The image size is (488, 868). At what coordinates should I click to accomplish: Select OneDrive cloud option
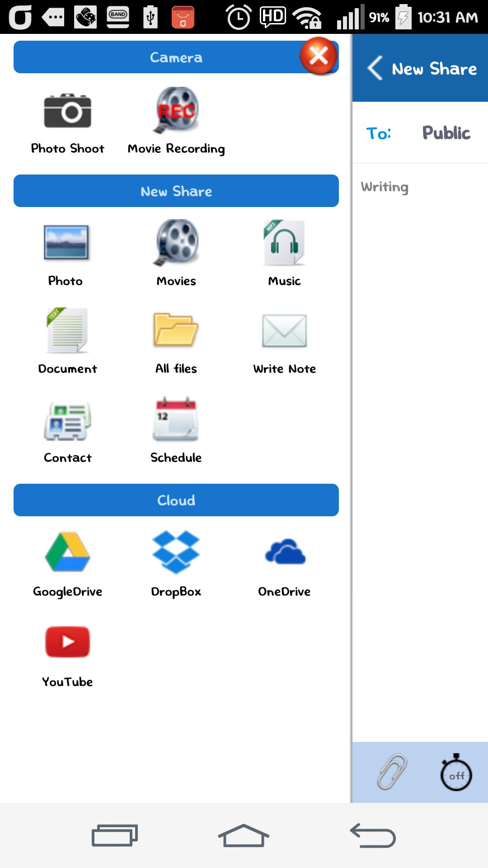(x=284, y=552)
